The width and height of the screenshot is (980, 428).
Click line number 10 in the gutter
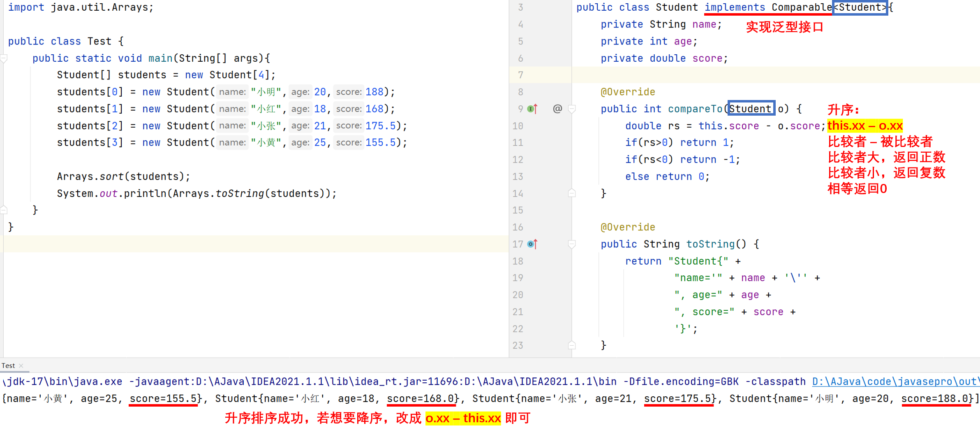click(x=518, y=126)
